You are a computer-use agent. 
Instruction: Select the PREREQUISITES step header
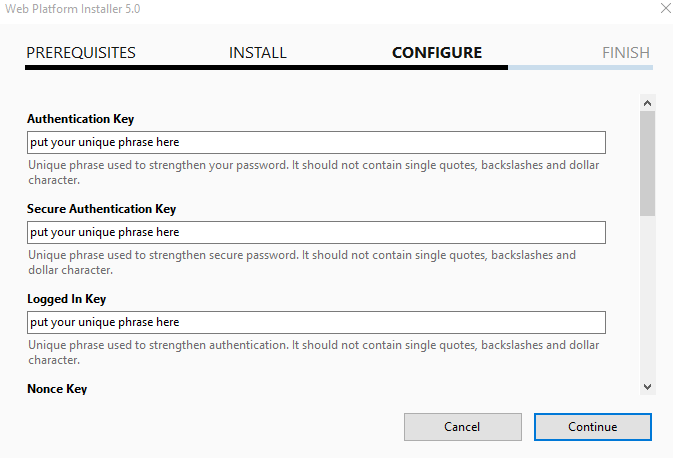tap(81, 53)
